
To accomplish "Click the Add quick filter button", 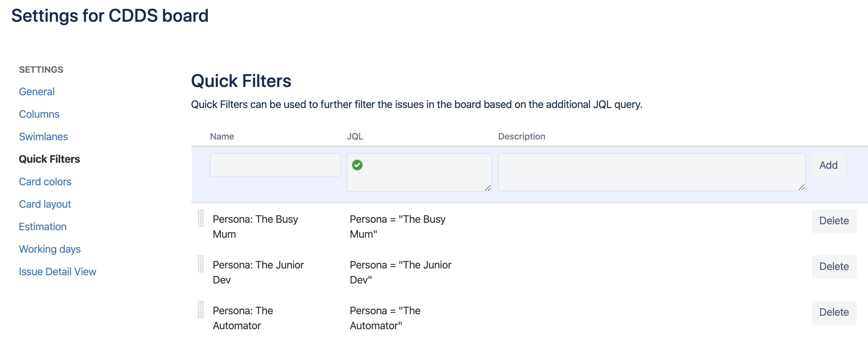I will (828, 165).
